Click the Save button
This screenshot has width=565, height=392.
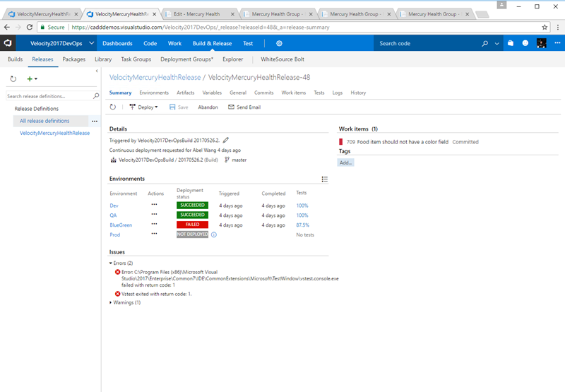pos(179,107)
